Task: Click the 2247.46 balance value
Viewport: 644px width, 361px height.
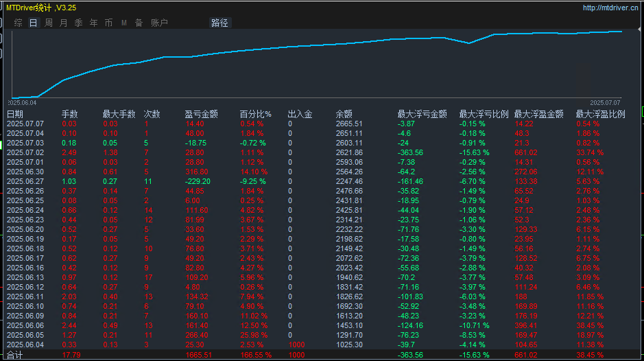Action: tap(349, 181)
